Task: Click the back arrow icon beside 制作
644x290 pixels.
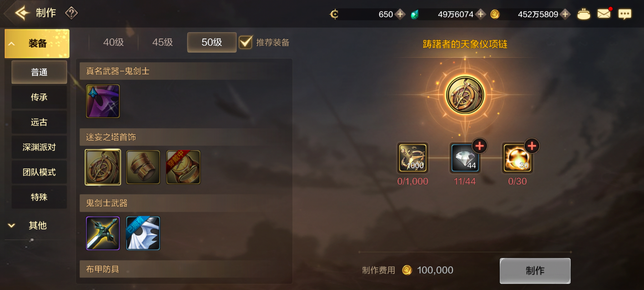Action: click(x=22, y=13)
